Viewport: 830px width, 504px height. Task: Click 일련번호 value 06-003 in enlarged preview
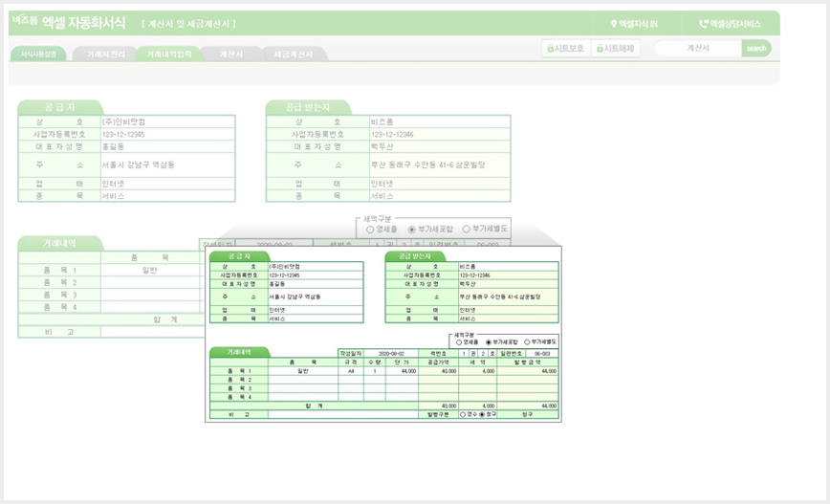(542, 354)
